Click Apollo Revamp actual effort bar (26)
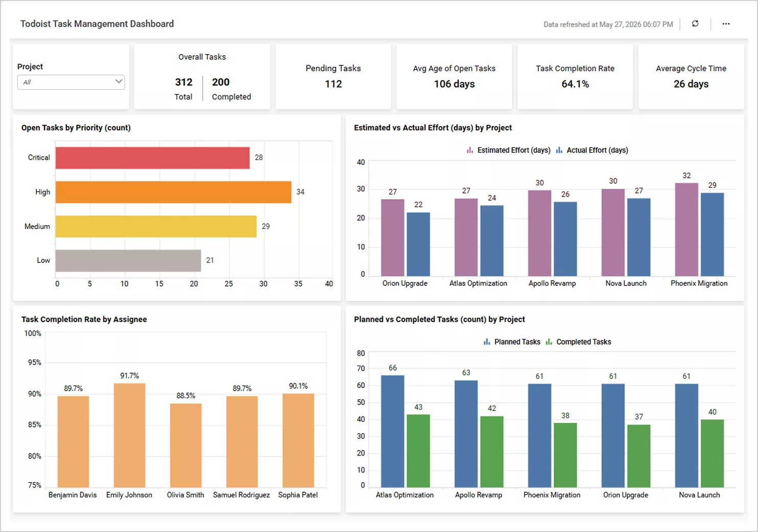 click(565, 239)
